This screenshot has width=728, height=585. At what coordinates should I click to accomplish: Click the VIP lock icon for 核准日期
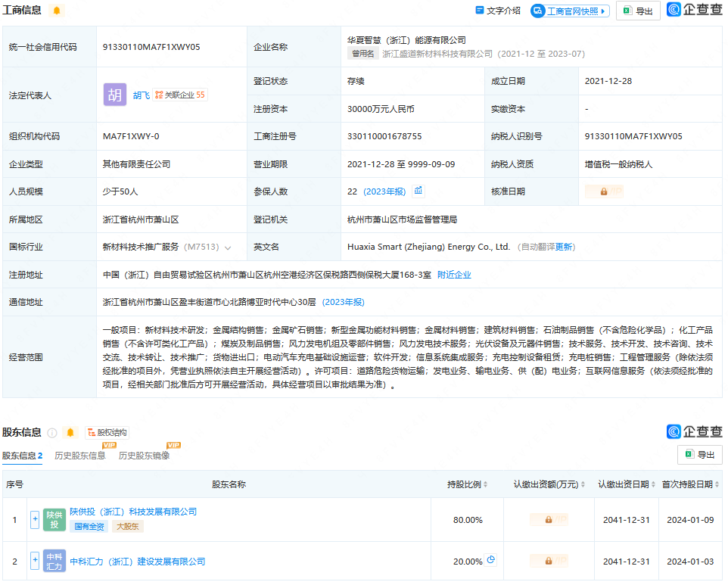604,191
